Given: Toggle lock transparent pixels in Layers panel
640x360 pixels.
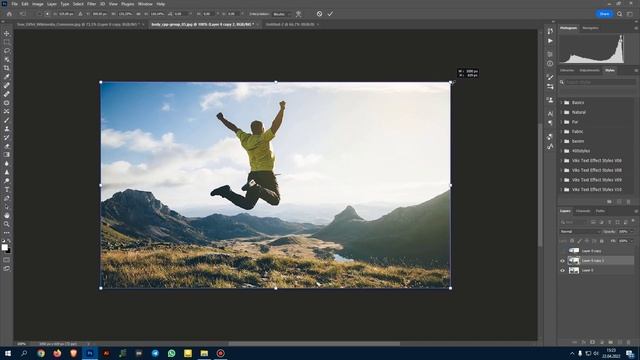Looking at the screenshot, I should (572, 241).
